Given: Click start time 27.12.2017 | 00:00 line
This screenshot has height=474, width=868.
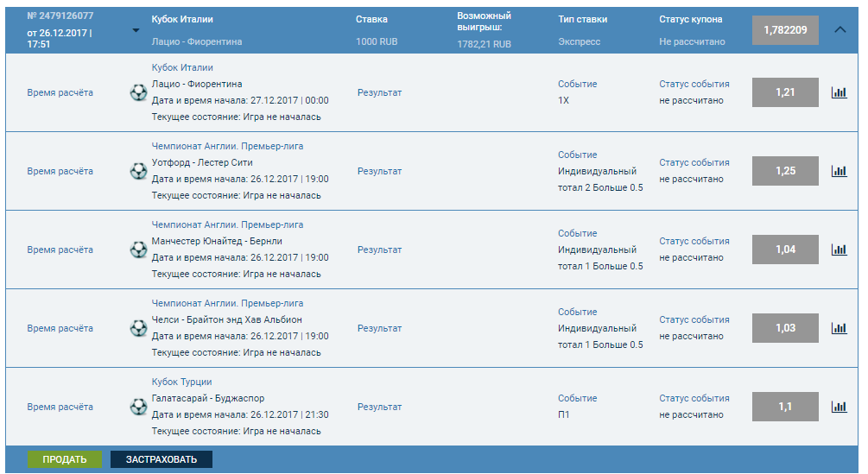Looking at the screenshot, I should [240, 100].
